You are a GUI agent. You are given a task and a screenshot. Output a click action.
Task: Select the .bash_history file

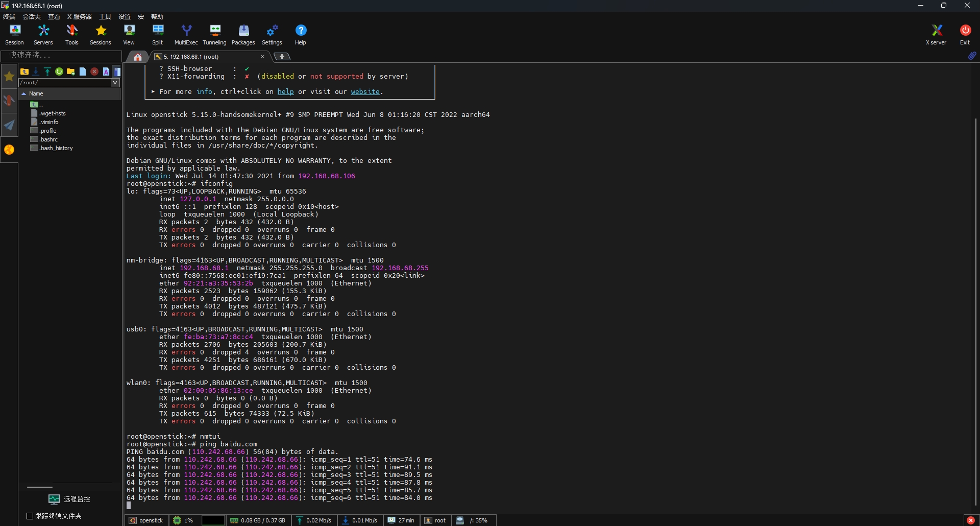[x=52, y=148]
